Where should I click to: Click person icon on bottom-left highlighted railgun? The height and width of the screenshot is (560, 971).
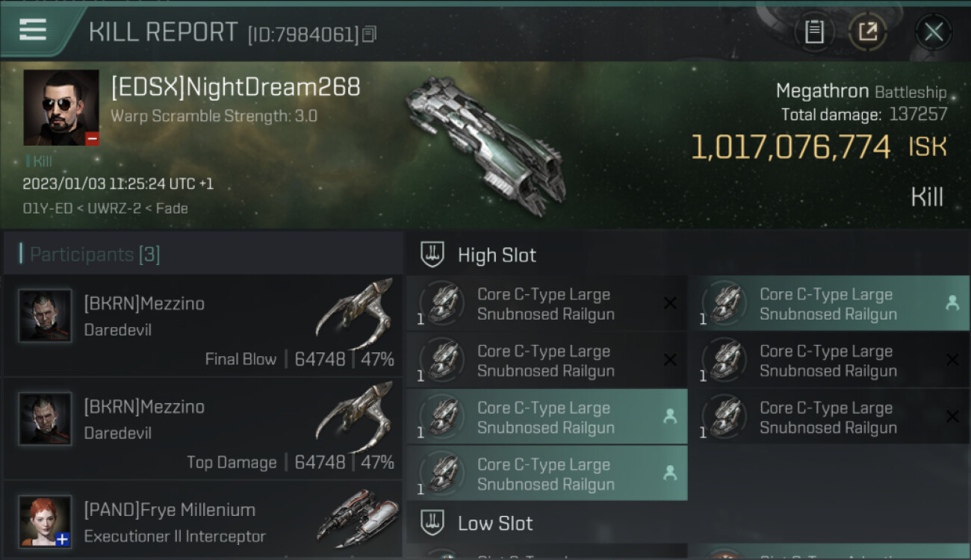pos(670,473)
